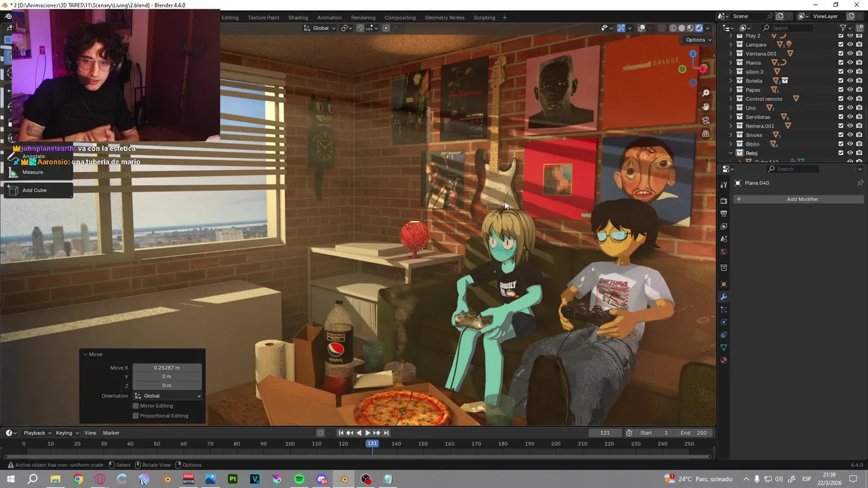The width and height of the screenshot is (868, 488).
Task: Click the Add Modifier button
Action: click(799, 199)
